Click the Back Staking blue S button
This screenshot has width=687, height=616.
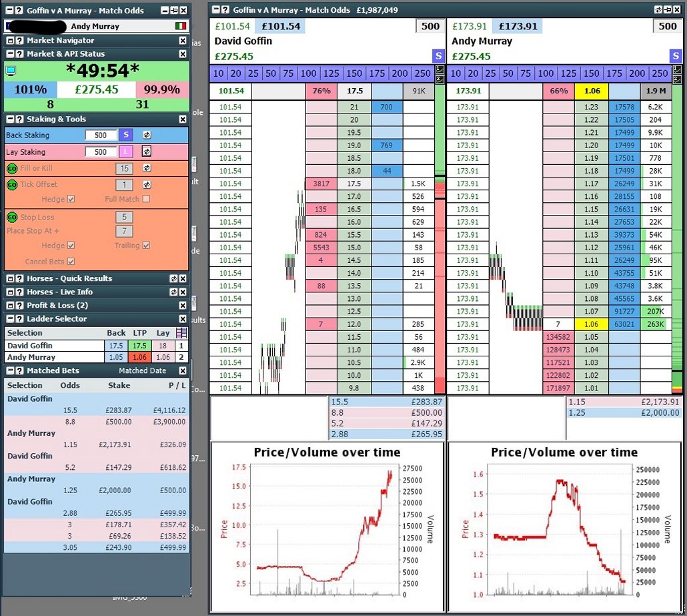[x=126, y=135]
